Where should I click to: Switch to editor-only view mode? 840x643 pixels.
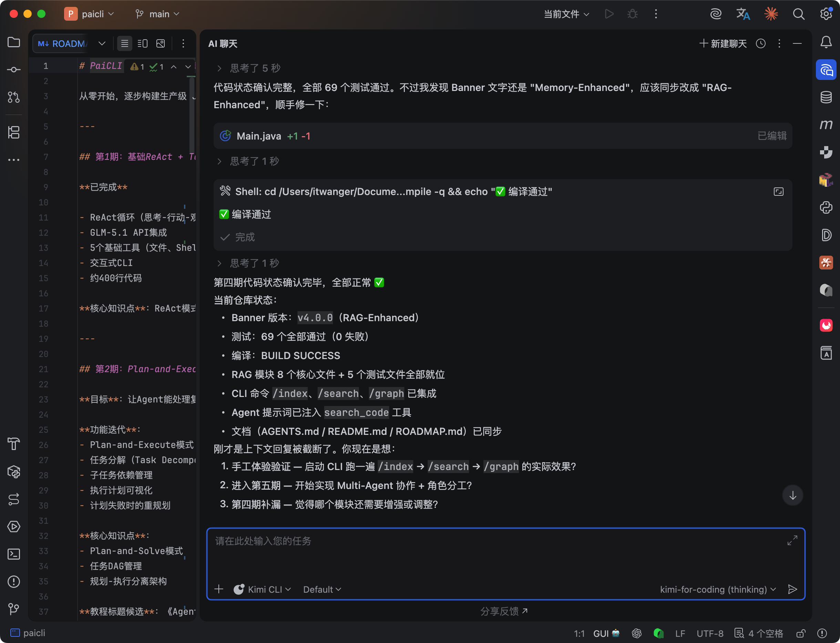pos(124,44)
